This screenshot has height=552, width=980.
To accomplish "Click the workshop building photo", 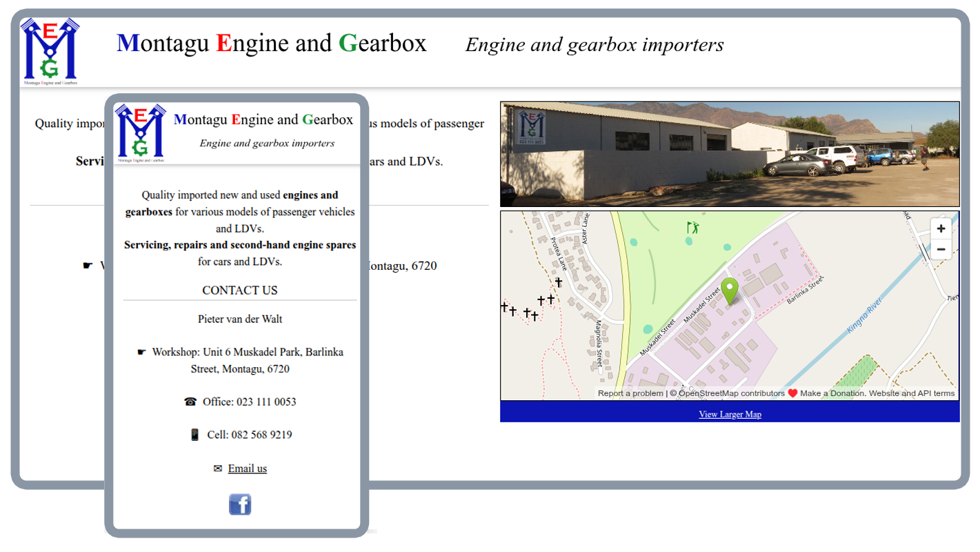I will [730, 154].
